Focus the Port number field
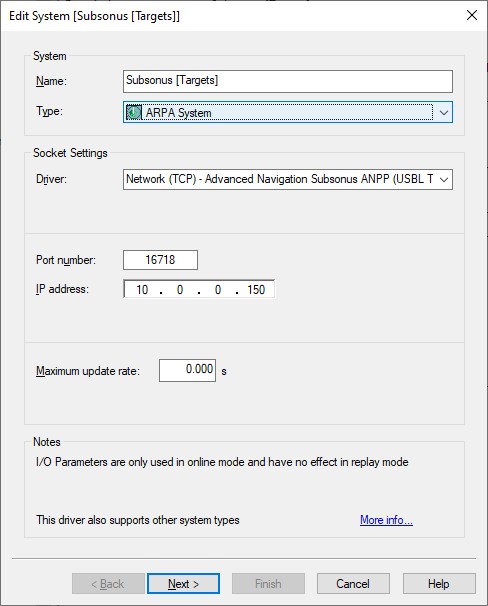Viewport: 488px width, 606px height. click(160, 260)
